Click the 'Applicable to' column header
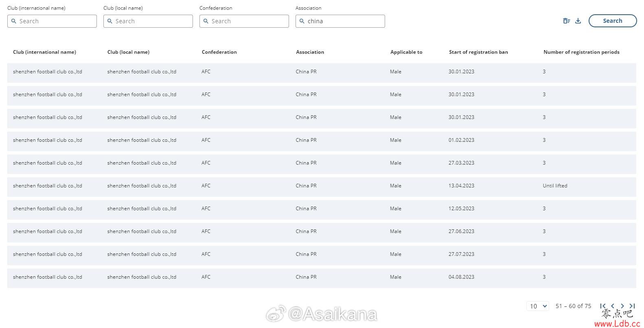The height and width of the screenshot is (328, 644). click(x=406, y=52)
